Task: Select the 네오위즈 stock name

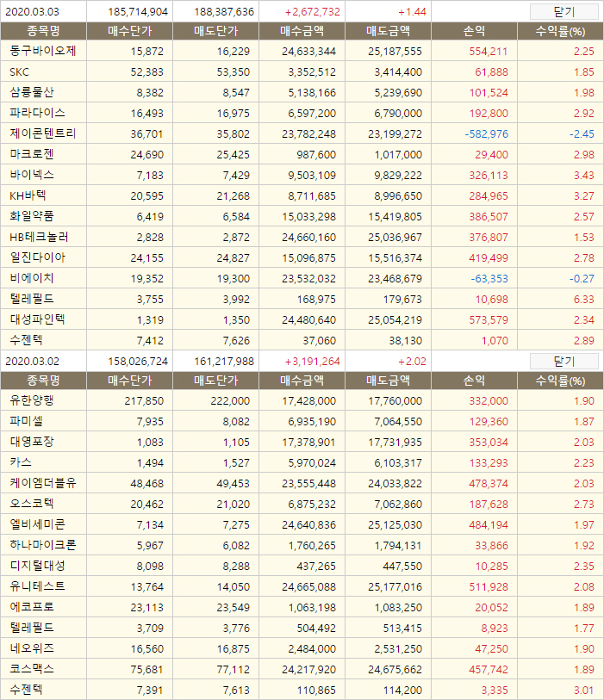Action: point(32,648)
